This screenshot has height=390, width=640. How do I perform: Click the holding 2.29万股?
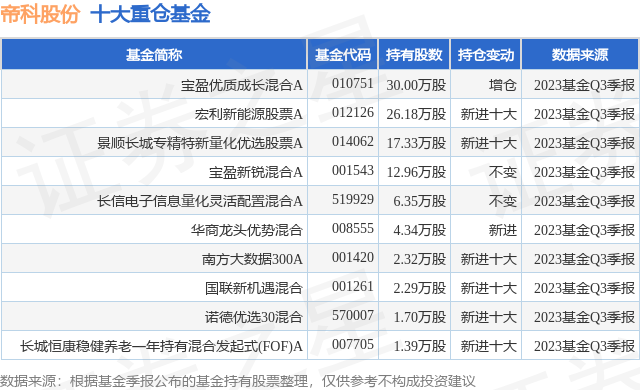tap(420, 288)
